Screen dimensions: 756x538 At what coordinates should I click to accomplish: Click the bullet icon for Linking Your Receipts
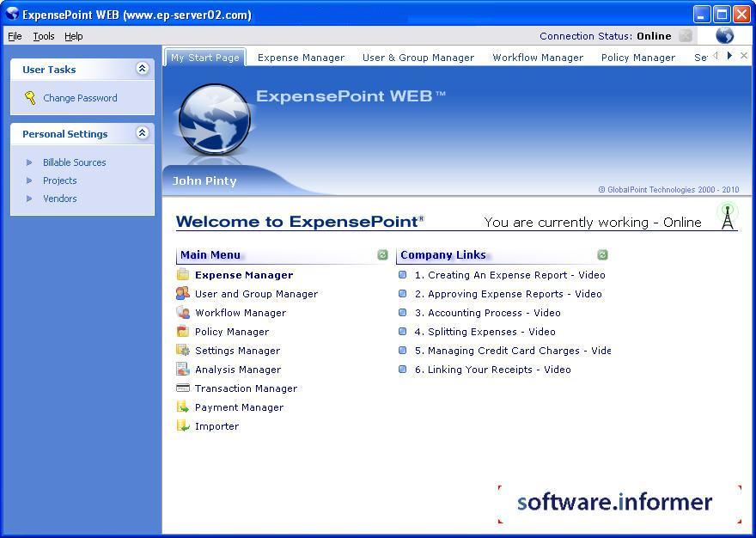[403, 369]
